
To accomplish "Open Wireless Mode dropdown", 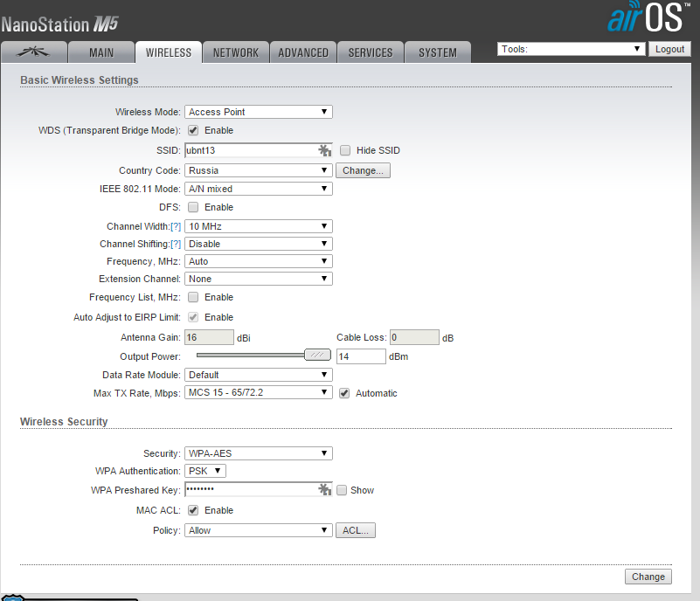I will click(x=259, y=112).
